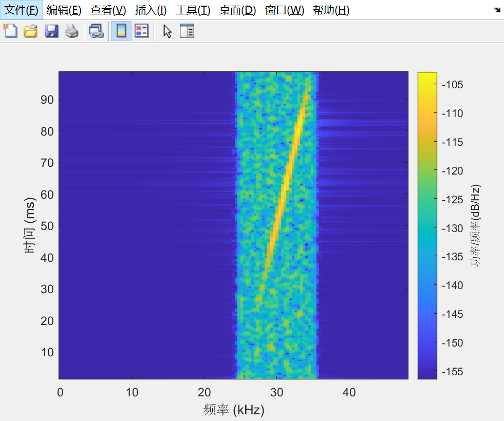The height and width of the screenshot is (421, 504).
Task: Click the y-axis tick label 10
Action: click(47, 352)
